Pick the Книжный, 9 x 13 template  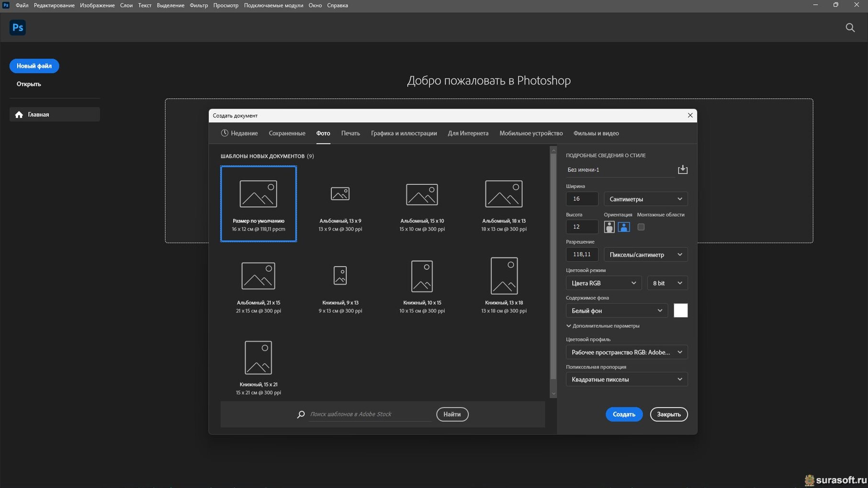(340, 286)
